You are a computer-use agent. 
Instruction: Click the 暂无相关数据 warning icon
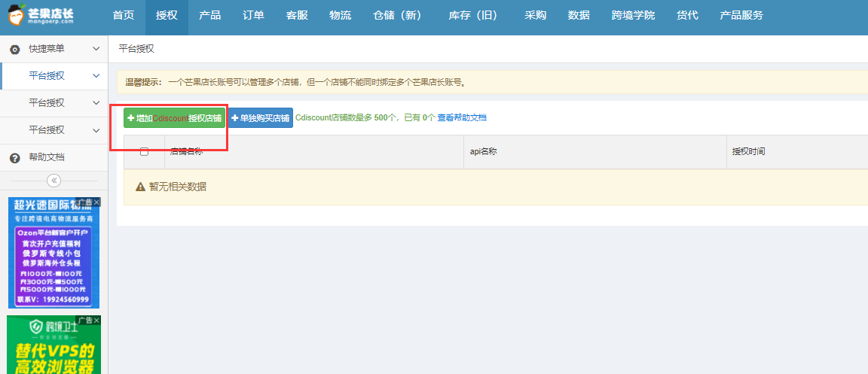pos(140,187)
